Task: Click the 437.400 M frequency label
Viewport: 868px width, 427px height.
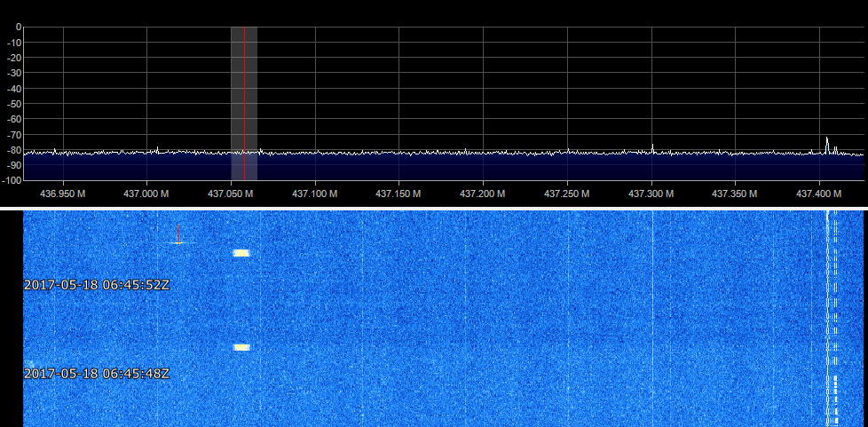Action: [x=819, y=194]
